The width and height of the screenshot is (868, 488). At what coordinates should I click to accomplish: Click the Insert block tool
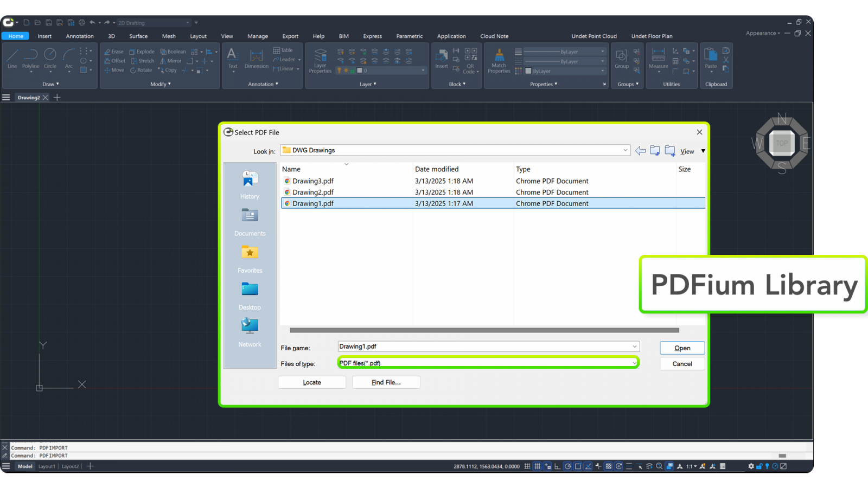(442, 59)
